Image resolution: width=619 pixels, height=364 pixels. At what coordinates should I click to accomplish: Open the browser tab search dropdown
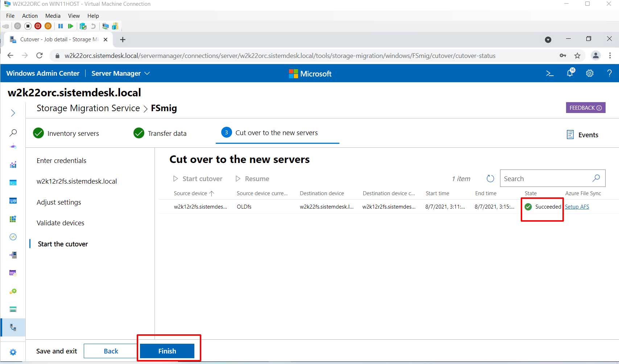pos(548,39)
